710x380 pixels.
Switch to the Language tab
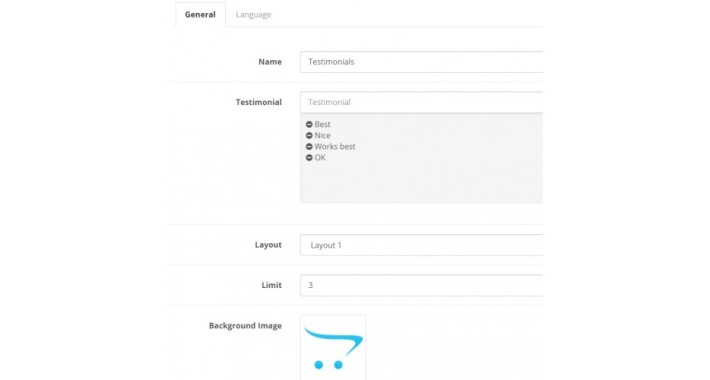[x=254, y=14]
